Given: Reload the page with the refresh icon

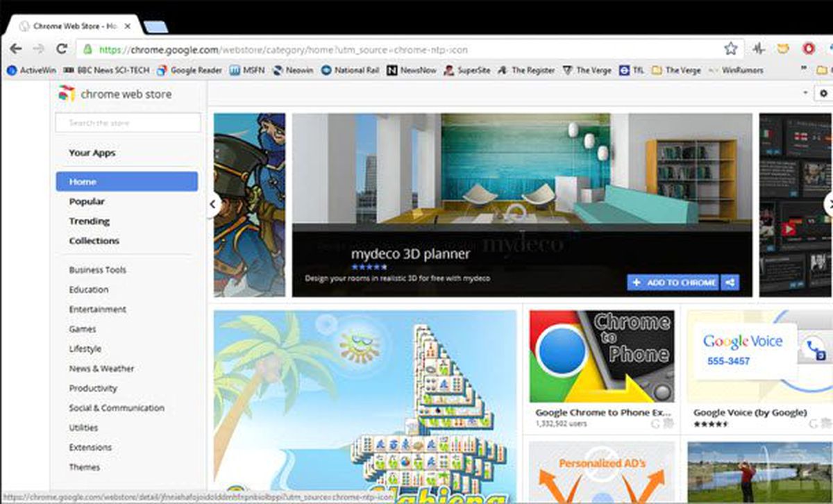Looking at the screenshot, I should (61, 49).
